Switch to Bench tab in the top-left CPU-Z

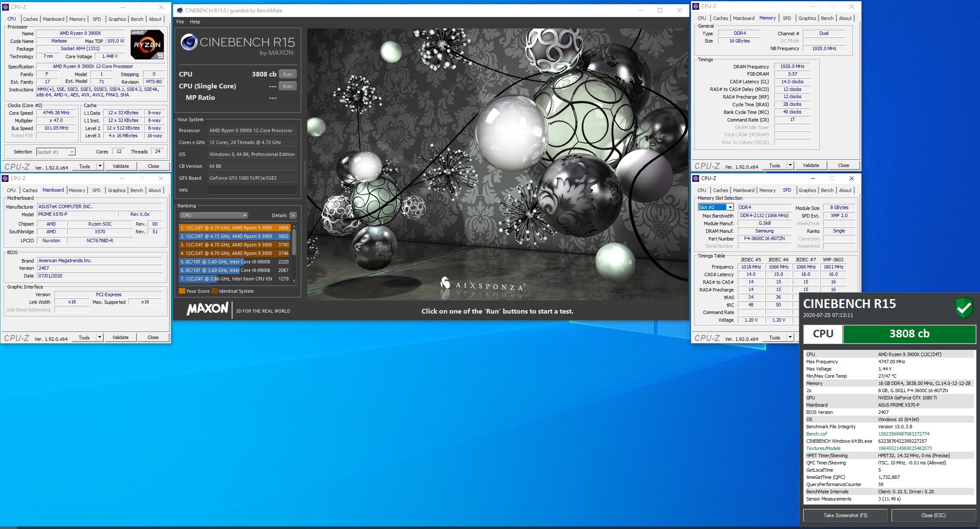click(x=137, y=19)
